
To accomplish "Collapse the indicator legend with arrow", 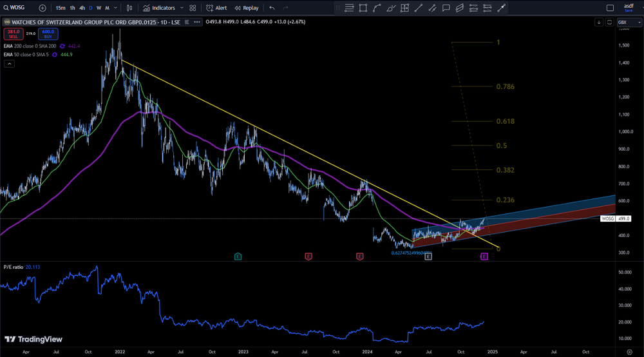I will click(9, 64).
